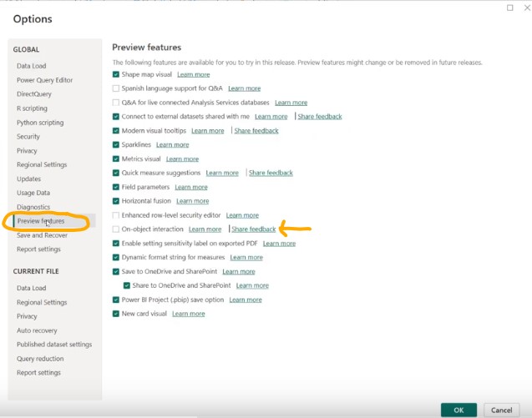Open Query reduction under Current File
The height and width of the screenshot is (418, 532).
pyautogui.click(x=41, y=359)
